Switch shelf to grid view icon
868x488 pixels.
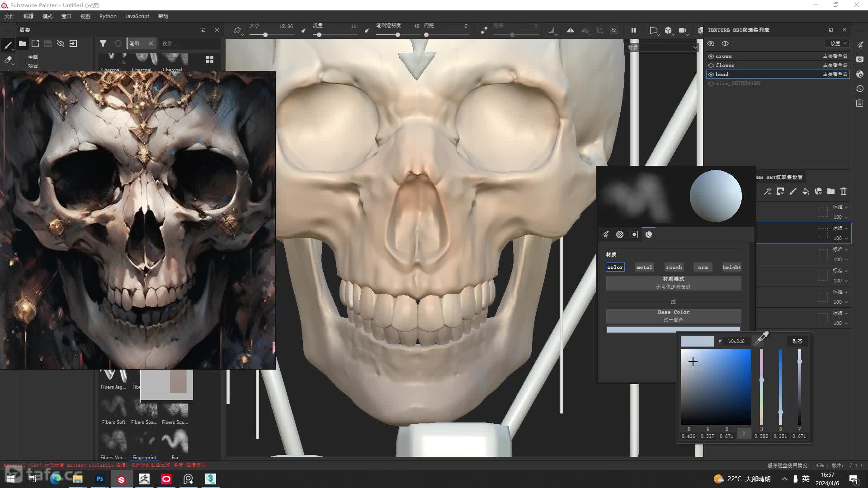pos(210,60)
